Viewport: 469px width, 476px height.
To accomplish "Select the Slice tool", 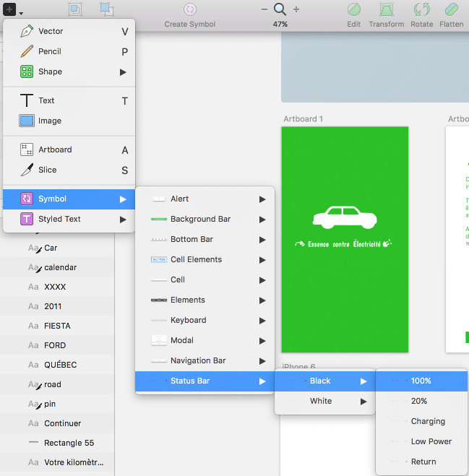I will [47, 170].
